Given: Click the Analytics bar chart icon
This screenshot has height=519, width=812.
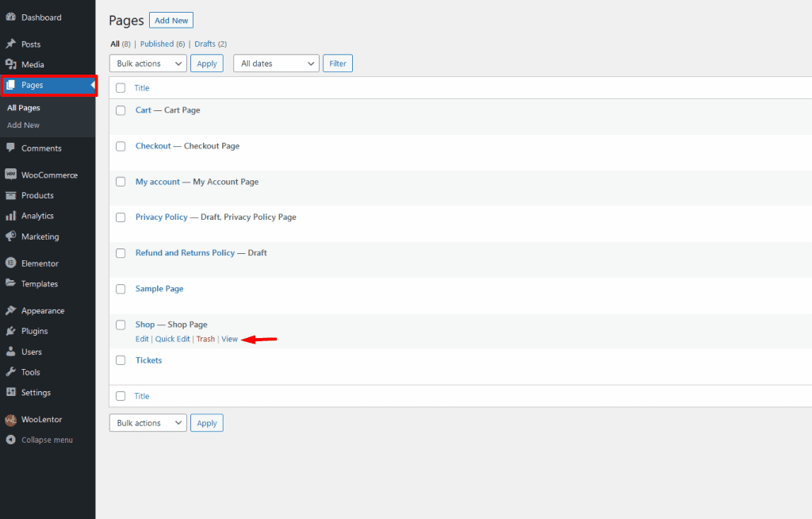Looking at the screenshot, I should point(11,216).
